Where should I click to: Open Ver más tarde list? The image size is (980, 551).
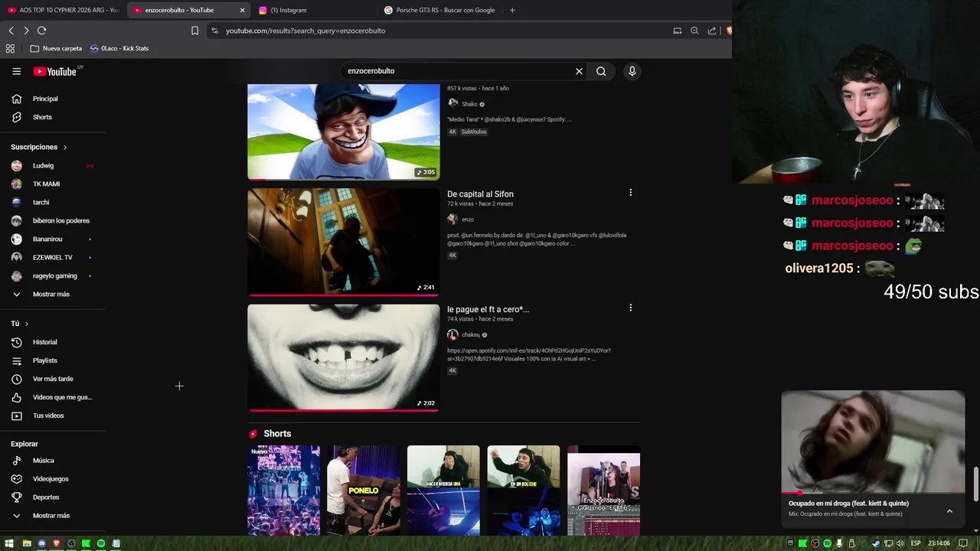point(53,379)
